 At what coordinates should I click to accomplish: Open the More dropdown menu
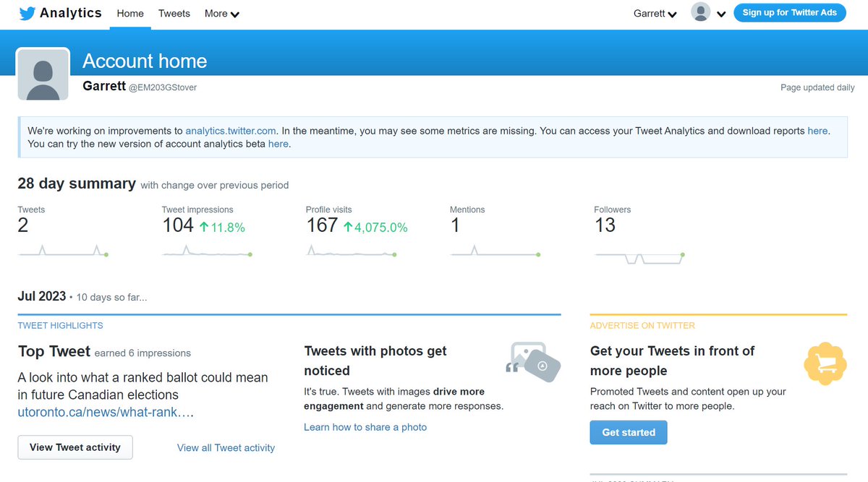222,13
